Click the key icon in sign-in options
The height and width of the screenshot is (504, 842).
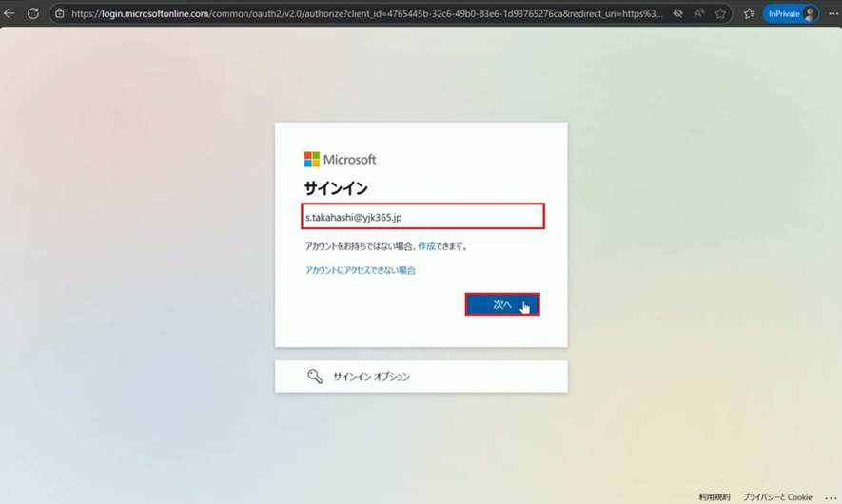click(x=315, y=377)
